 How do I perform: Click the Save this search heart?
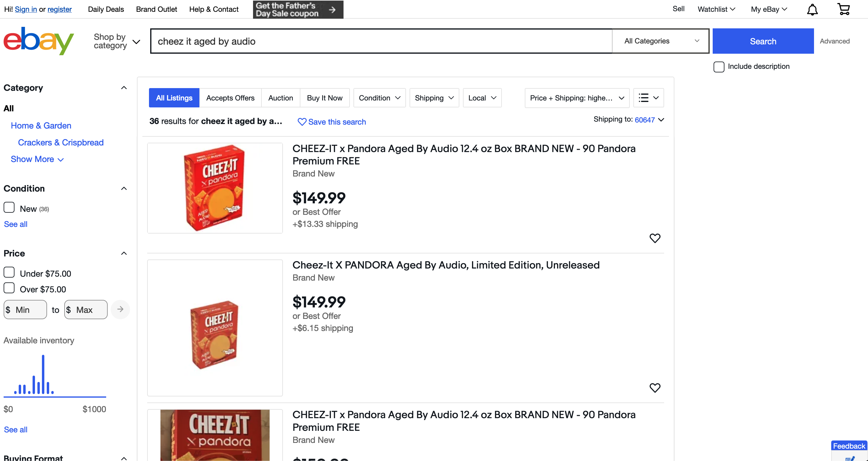tap(302, 122)
